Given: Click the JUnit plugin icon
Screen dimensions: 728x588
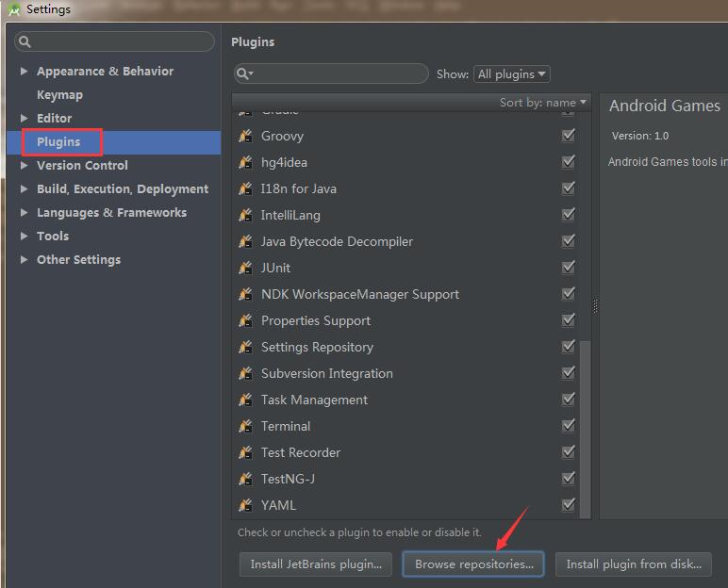Looking at the screenshot, I should 245,268.
